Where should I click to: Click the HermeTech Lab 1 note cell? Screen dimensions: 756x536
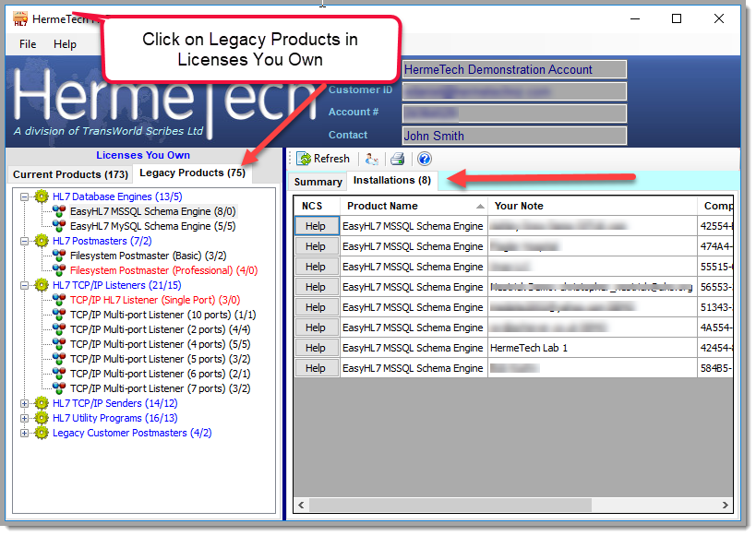(592, 348)
